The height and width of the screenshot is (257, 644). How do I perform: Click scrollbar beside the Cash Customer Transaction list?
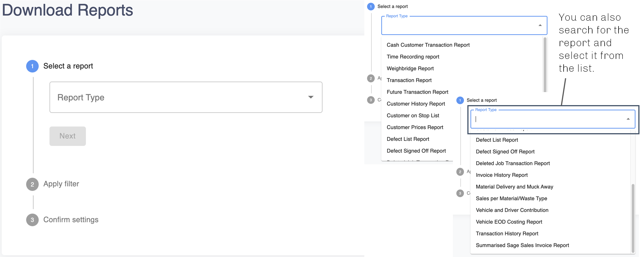pos(545,65)
